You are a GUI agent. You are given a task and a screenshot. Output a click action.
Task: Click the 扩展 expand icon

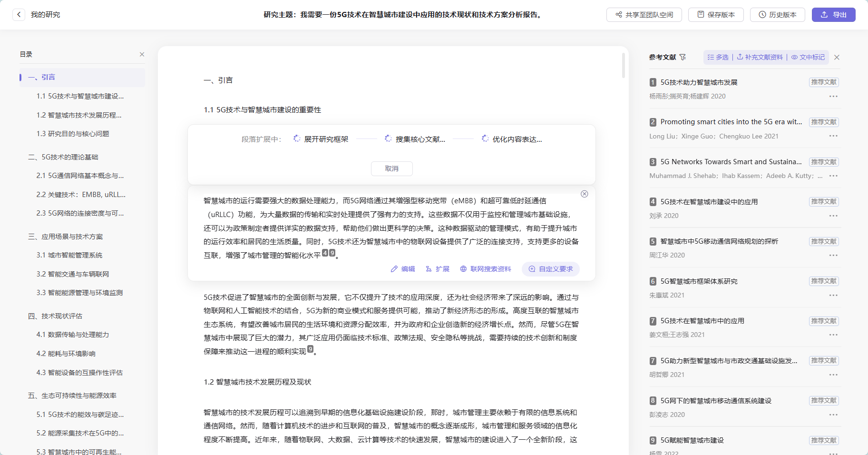[429, 269]
